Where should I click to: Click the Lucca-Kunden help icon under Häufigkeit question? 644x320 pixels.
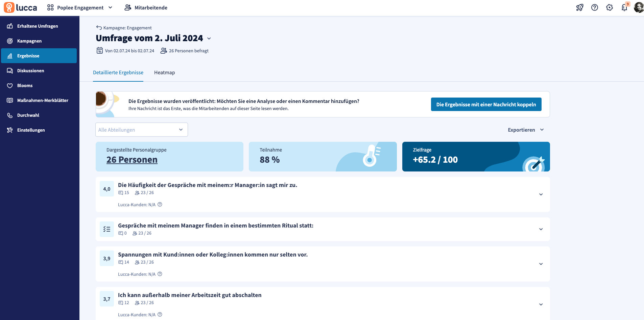(160, 204)
